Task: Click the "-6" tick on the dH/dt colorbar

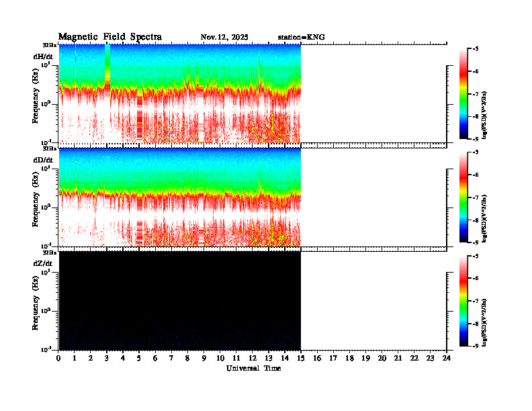Action: point(476,71)
